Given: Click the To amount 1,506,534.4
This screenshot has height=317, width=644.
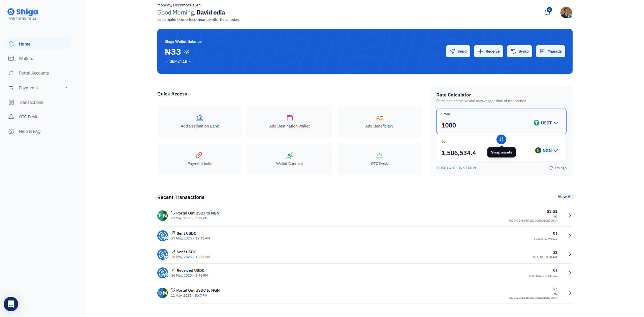Looking at the screenshot, I should 459,153.
